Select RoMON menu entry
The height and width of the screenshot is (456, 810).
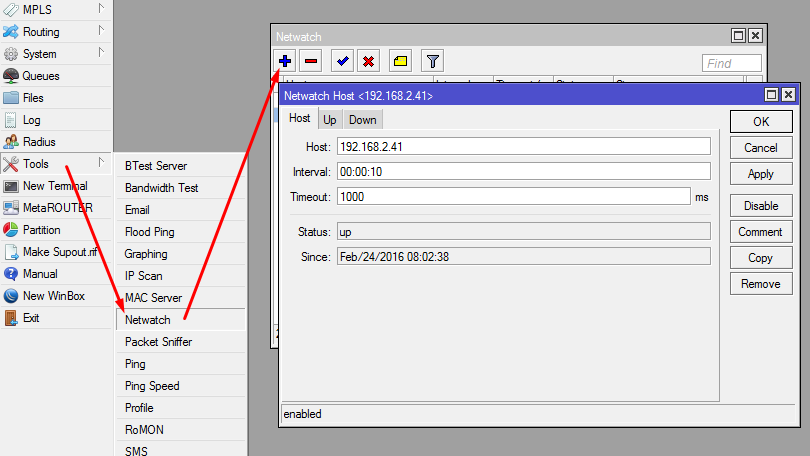tap(180, 430)
